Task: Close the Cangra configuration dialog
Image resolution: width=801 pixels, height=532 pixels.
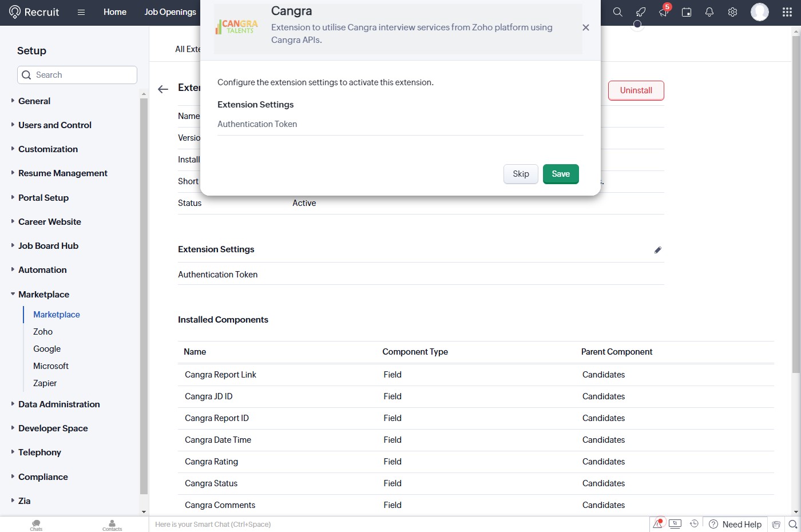Action: tap(586, 27)
